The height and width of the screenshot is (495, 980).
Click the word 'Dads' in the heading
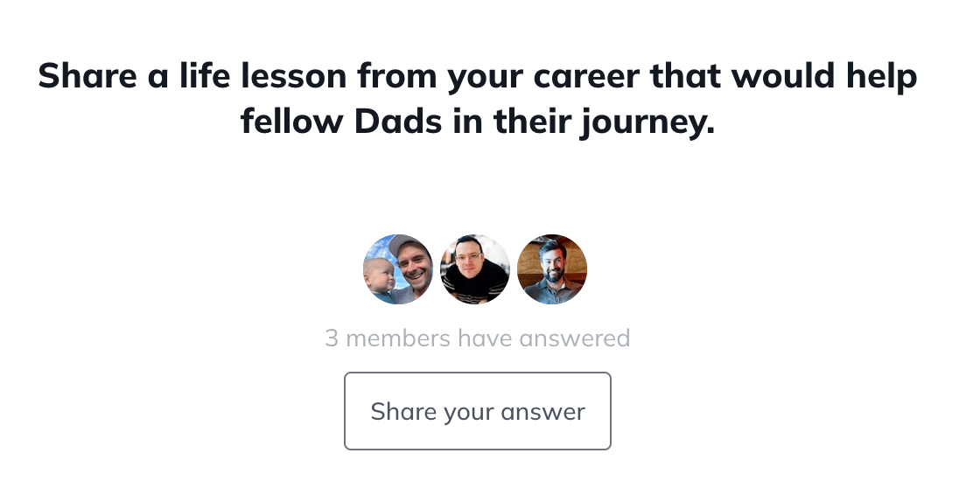coord(398,122)
